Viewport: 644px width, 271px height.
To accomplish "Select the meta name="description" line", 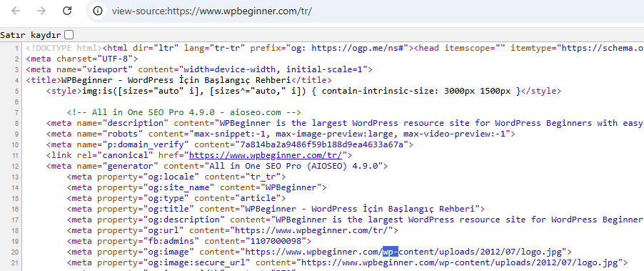I will pyautogui.click(x=345, y=123).
